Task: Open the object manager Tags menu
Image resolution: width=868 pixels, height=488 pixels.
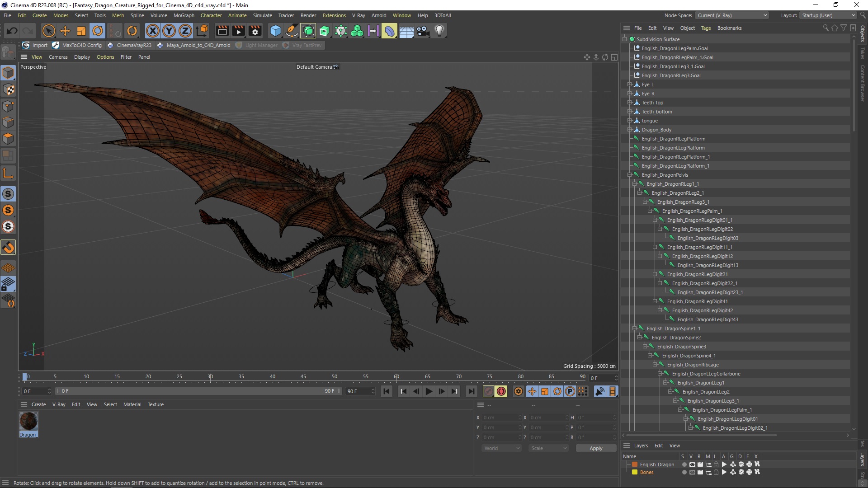Action: point(706,28)
